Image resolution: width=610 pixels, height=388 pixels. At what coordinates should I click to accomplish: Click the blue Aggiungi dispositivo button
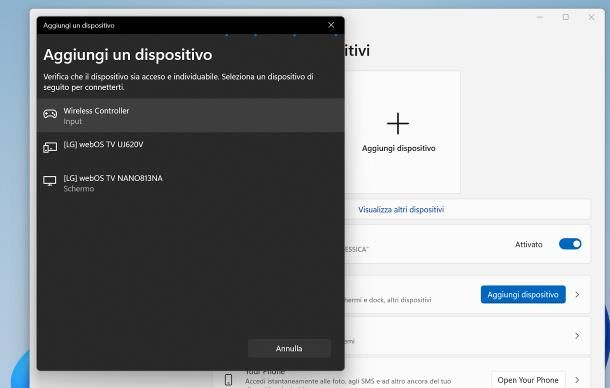coord(523,295)
